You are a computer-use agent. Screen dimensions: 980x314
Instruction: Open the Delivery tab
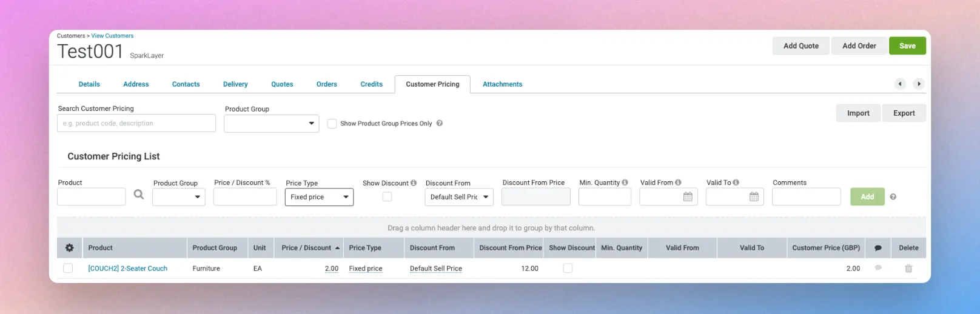pos(235,84)
